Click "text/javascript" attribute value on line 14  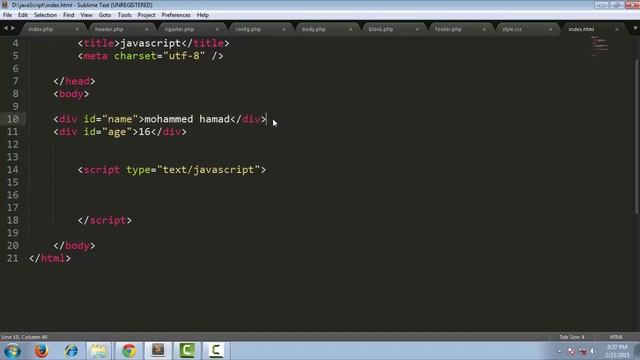point(208,170)
